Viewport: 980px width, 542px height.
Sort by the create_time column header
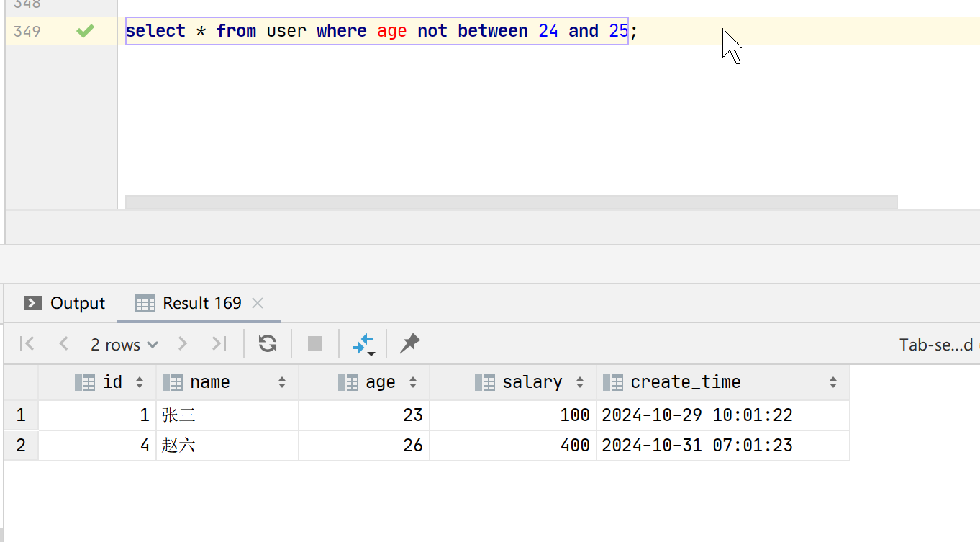point(723,382)
